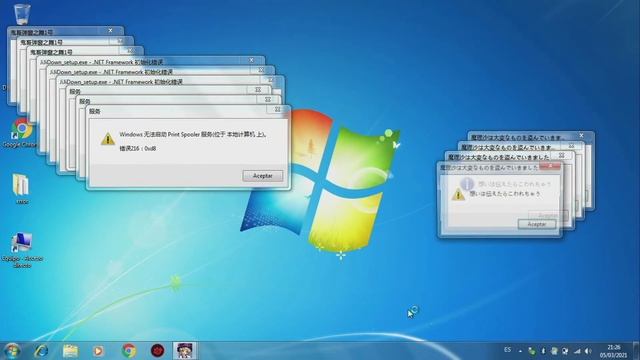This screenshot has height=360, width=640.
Task: Close the rearmost 服务 dialog
Action: coord(258,90)
